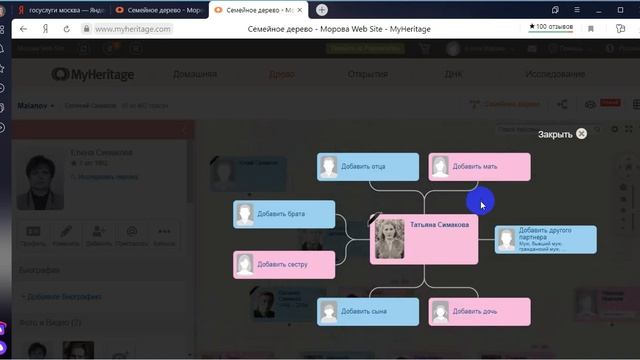The image size is (640, 360).
Task: Open favorites star in browser sidebar
Action: [x=2, y=68]
